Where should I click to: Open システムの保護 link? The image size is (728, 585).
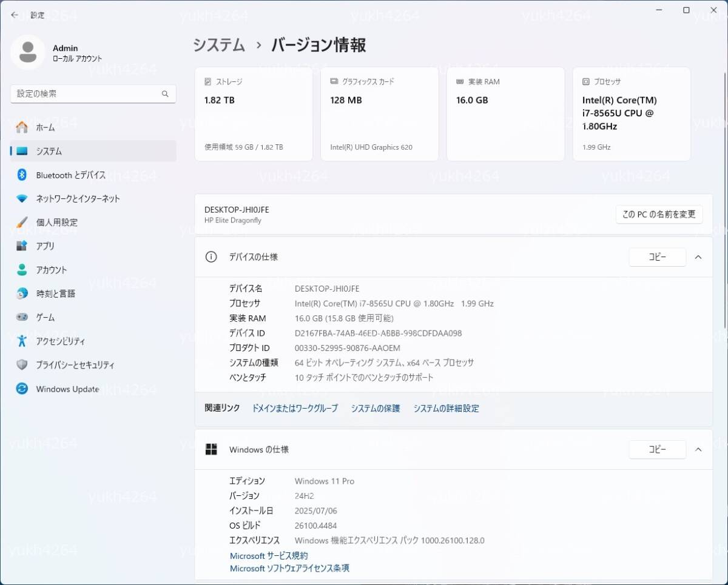pos(376,409)
